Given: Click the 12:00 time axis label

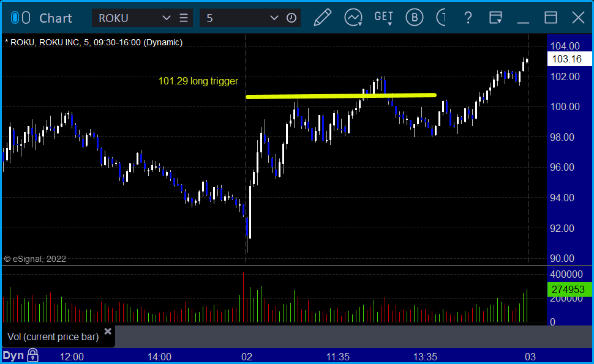Looking at the screenshot, I should tap(72, 357).
